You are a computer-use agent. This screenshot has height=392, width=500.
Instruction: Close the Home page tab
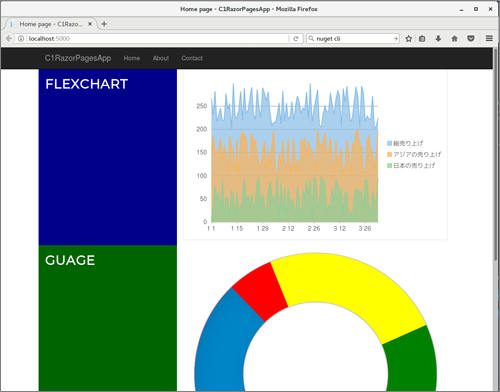90,24
